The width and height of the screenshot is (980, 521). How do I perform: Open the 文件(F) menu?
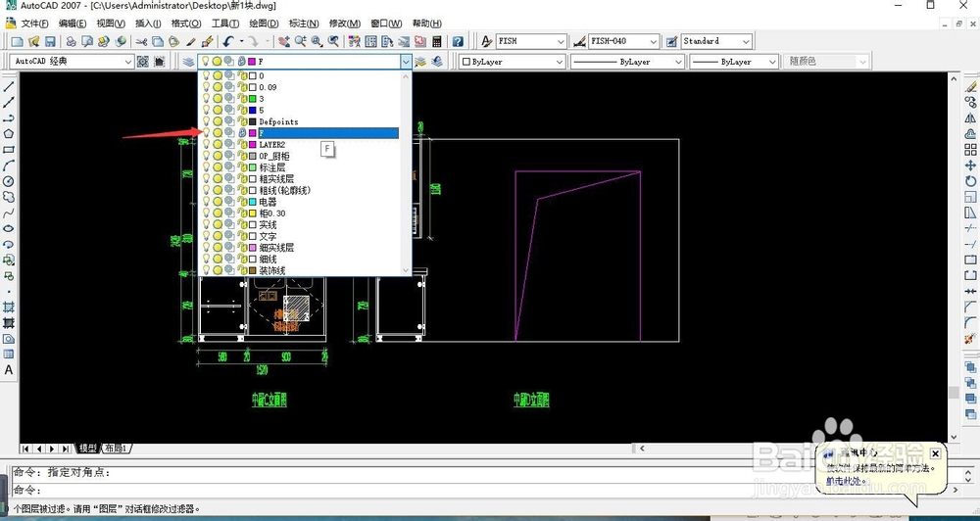34,24
